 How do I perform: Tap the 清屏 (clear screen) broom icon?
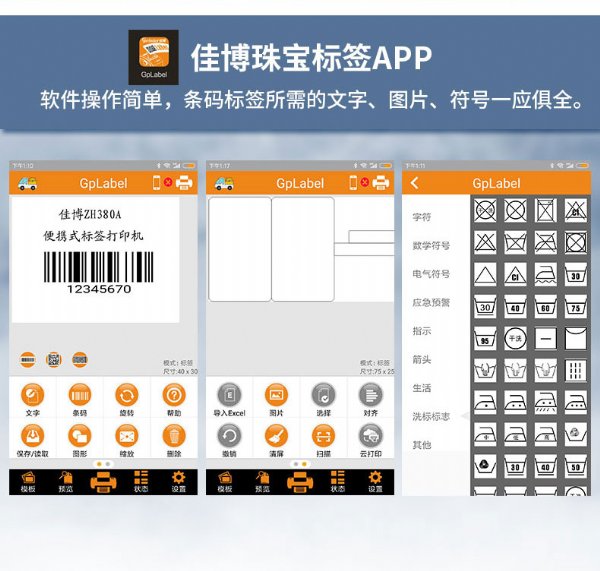[276, 436]
